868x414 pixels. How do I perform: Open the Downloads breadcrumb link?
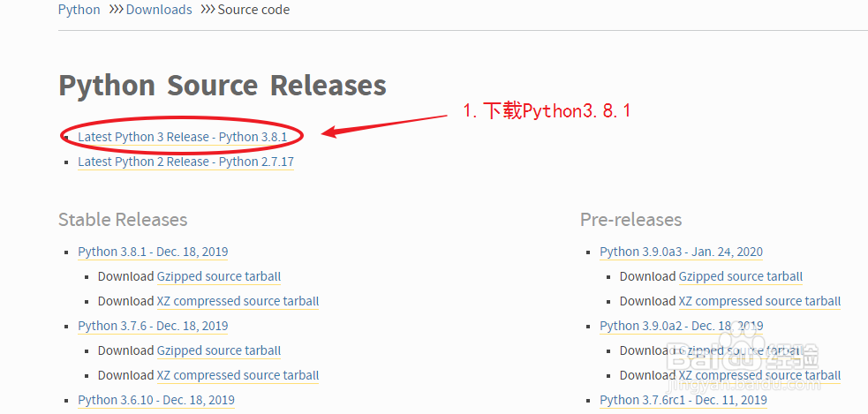159,10
